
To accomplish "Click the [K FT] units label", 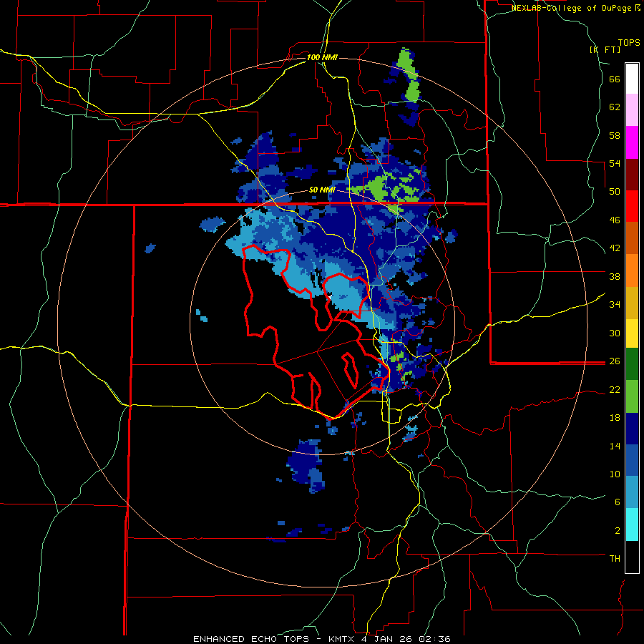I will [x=605, y=49].
